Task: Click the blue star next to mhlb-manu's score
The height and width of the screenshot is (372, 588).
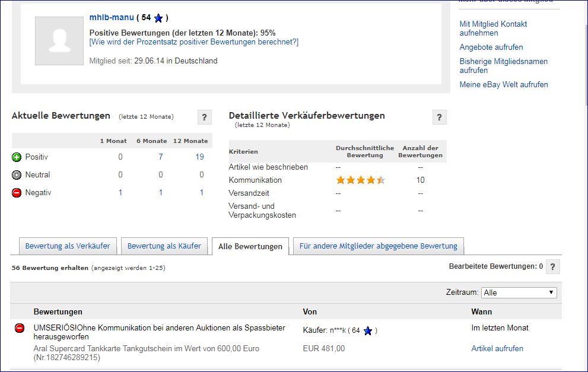Action: (x=158, y=18)
